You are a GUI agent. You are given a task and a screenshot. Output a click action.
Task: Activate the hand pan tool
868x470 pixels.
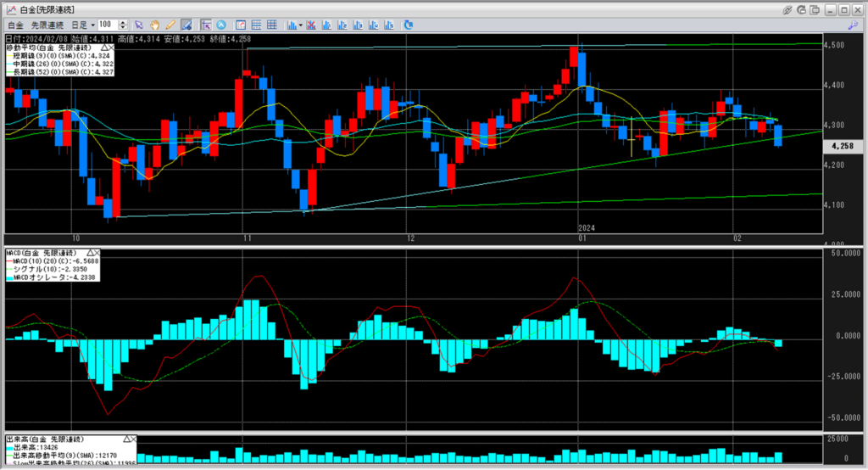pyautogui.click(x=154, y=25)
